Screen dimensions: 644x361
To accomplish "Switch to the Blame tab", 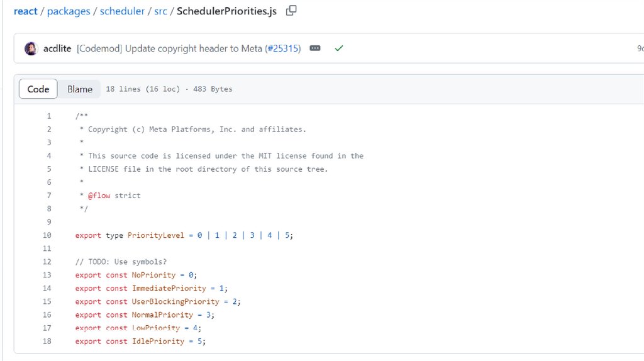I will [80, 89].
